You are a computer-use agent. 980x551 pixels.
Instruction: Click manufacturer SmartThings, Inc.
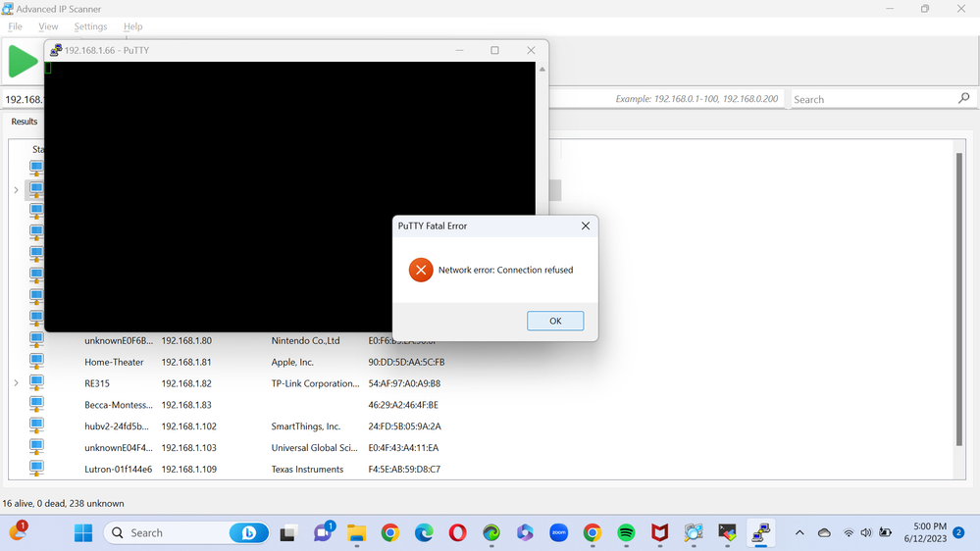coord(306,426)
